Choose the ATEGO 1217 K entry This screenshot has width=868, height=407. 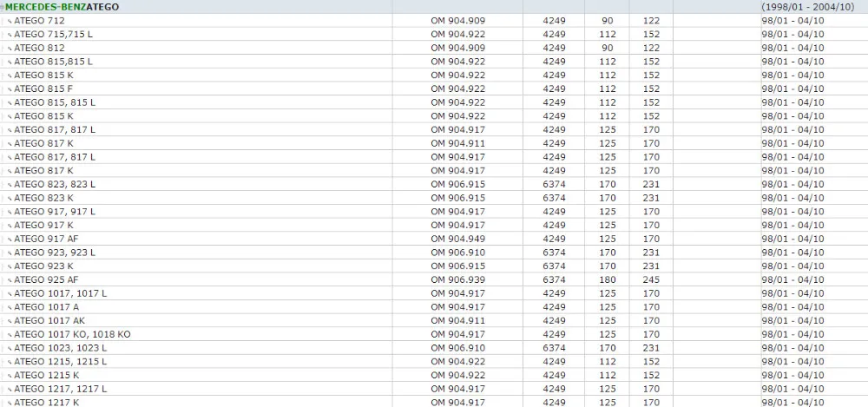pyautogui.click(x=47, y=403)
